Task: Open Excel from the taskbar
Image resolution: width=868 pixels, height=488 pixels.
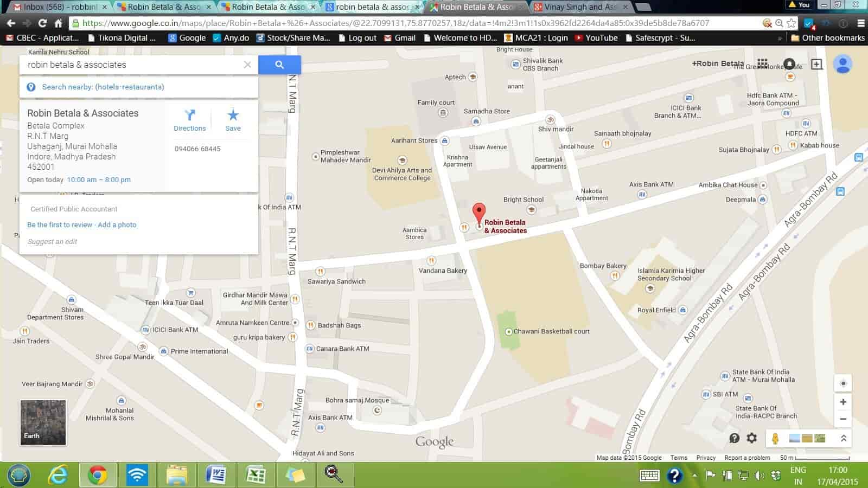Action: point(256,476)
